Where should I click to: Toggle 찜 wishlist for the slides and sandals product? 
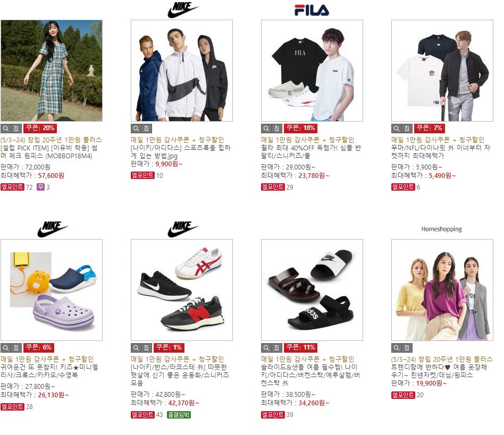coord(277,348)
